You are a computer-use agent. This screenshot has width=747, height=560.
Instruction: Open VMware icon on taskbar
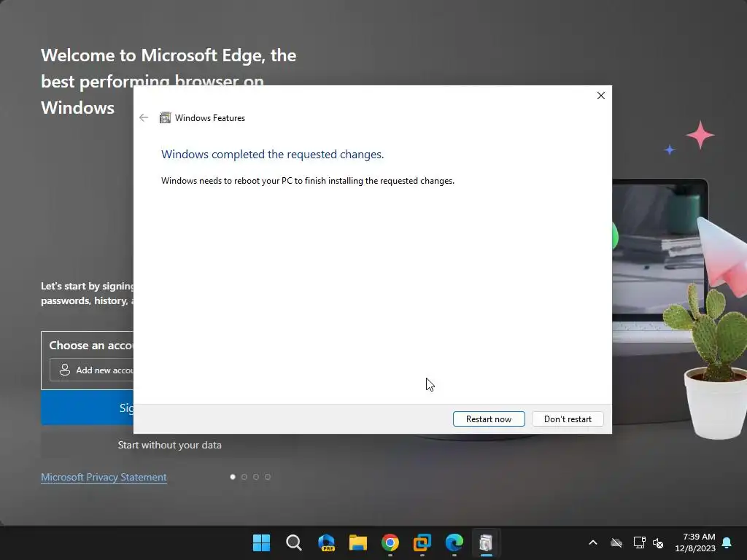pyautogui.click(x=422, y=542)
